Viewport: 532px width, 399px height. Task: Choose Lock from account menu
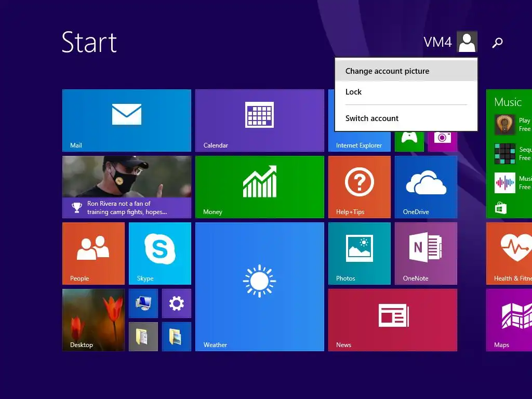tap(406, 92)
